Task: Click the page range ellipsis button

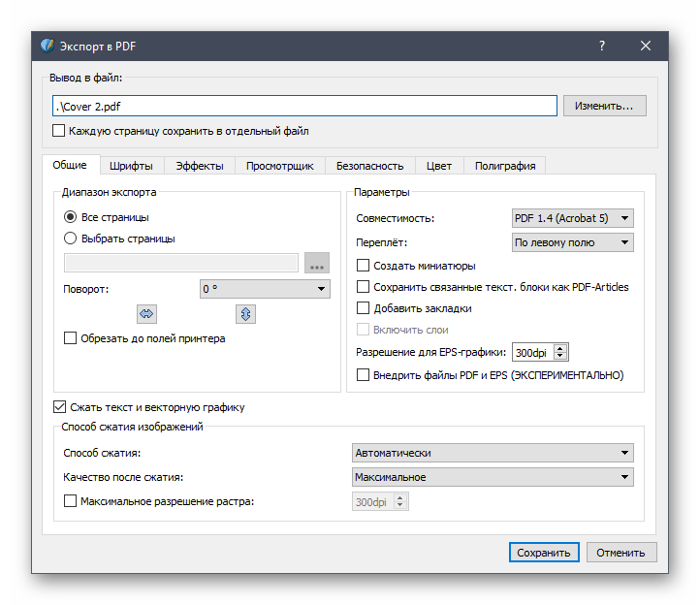Action: coord(317,263)
